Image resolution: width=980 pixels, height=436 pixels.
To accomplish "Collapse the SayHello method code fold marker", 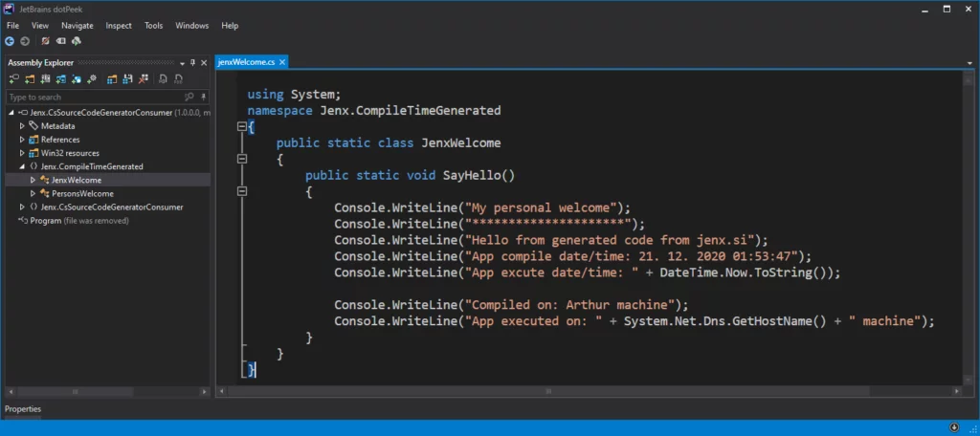I will pyautogui.click(x=242, y=191).
